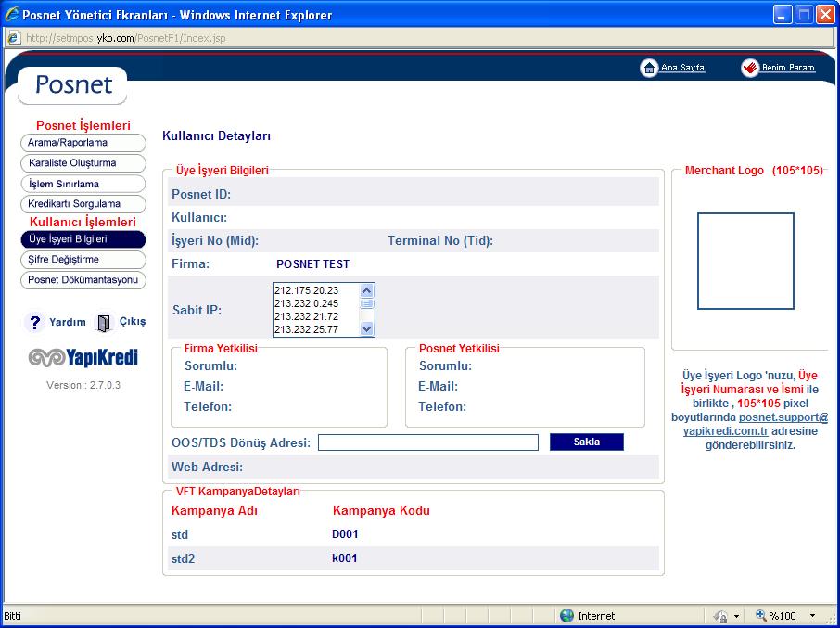
Task: Click campaign code D001
Action: pyautogui.click(x=345, y=534)
